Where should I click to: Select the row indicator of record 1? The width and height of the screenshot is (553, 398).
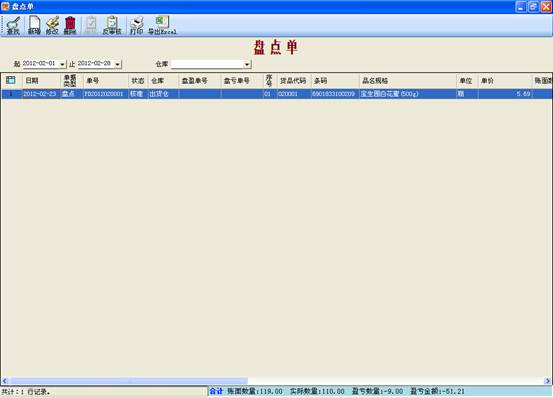coord(11,94)
